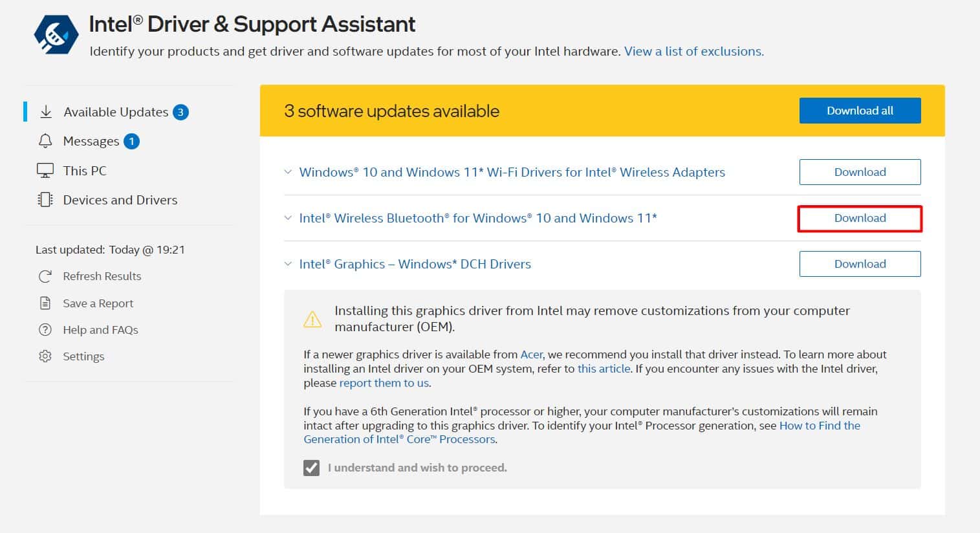
Task: Click the This PC monitor icon
Action: click(45, 171)
